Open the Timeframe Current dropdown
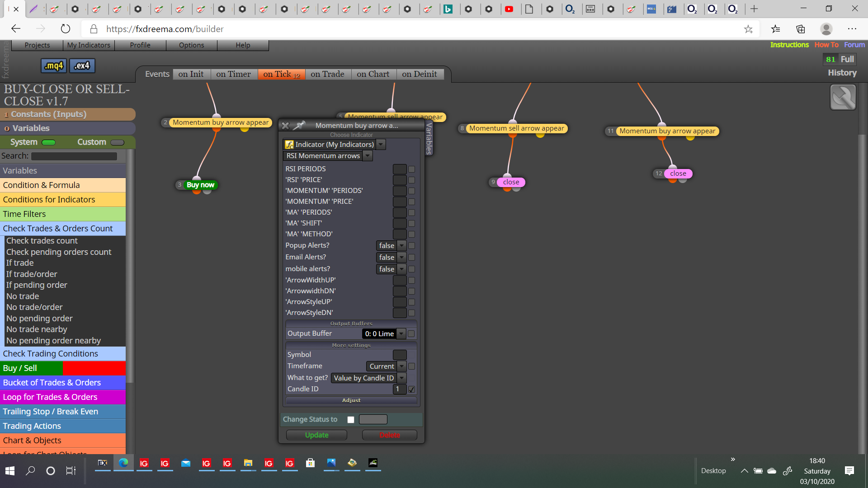The image size is (868, 488). coord(386,366)
